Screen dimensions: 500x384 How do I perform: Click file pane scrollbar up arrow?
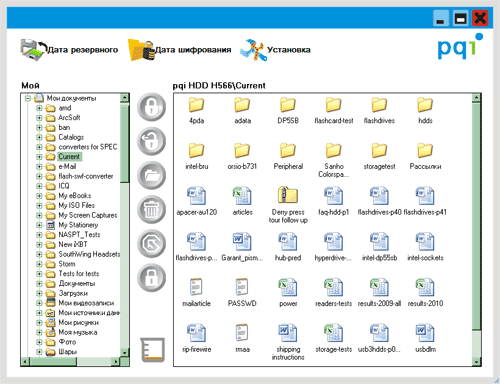(476, 98)
